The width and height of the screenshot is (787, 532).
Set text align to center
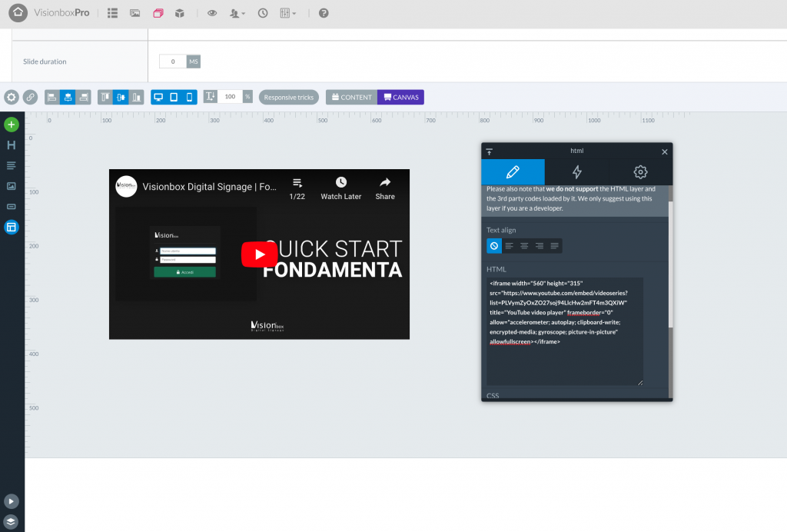[524, 246]
